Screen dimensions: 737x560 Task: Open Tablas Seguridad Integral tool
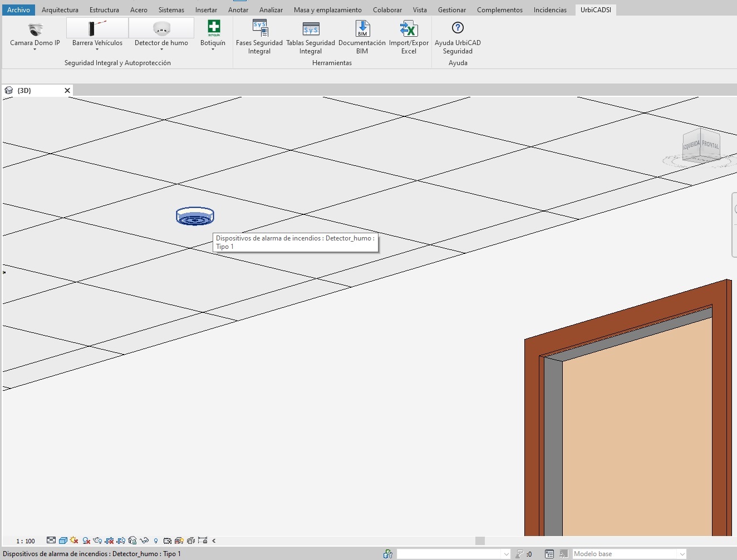(311, 29)
